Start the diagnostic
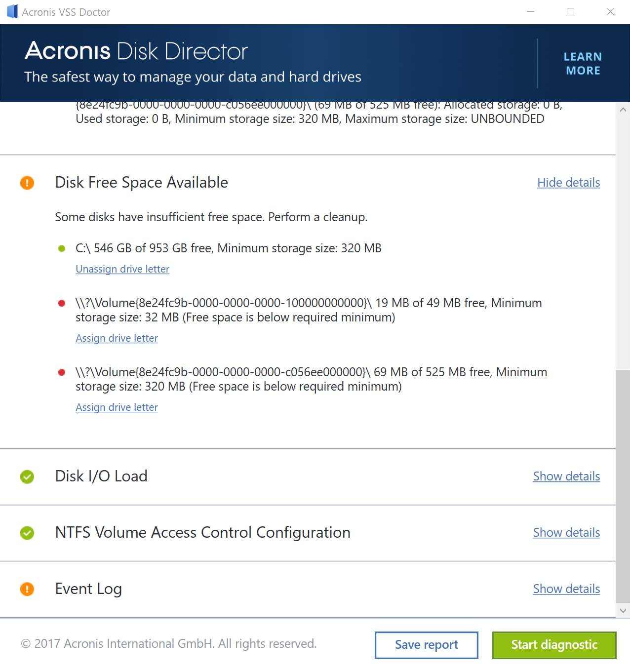 coord(553,645)
